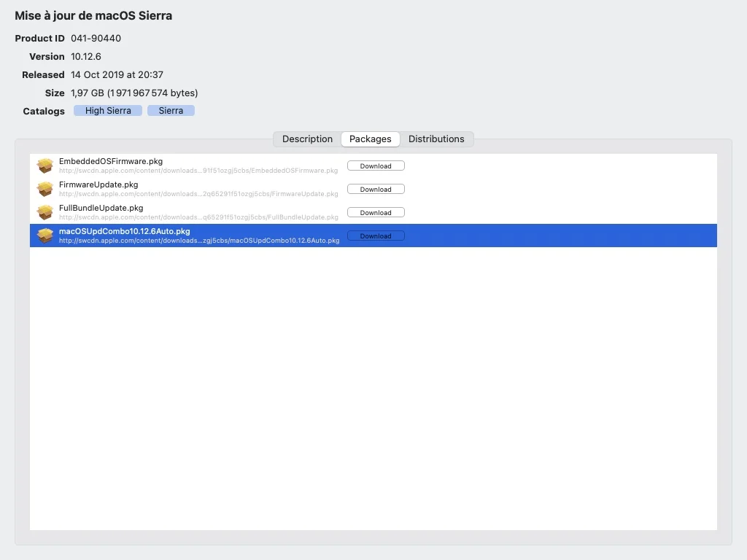
Task: Click the FirmwareUpdate.pkg URL text
Action: [198, 194]
